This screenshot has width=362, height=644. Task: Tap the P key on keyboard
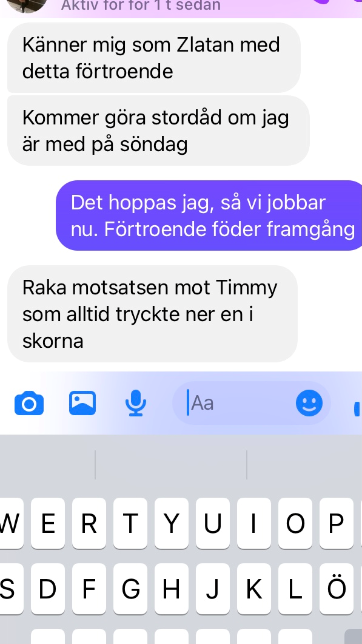click(x=336, y=523)
